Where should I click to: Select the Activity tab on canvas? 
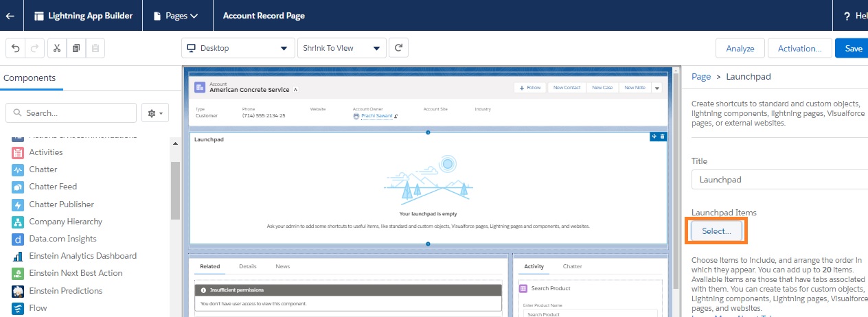coord(534,266)
